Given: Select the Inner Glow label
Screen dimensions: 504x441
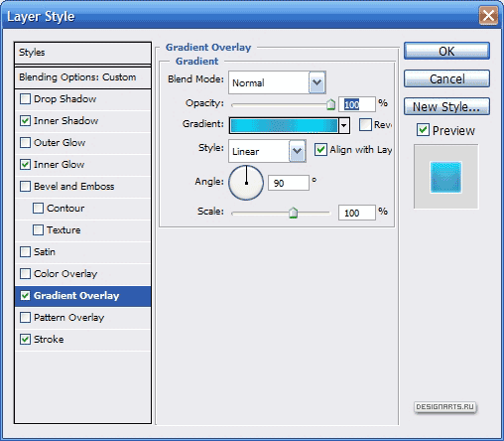Looking at the screenshot, I should 60,165.
